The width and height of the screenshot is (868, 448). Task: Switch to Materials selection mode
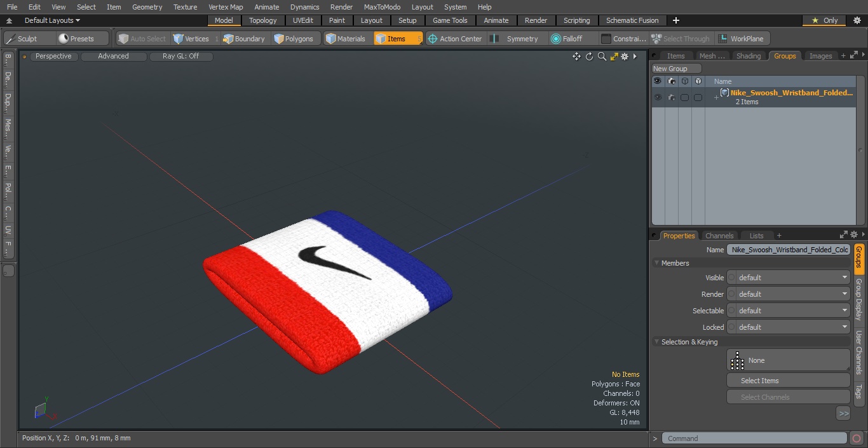coord(346,39)
